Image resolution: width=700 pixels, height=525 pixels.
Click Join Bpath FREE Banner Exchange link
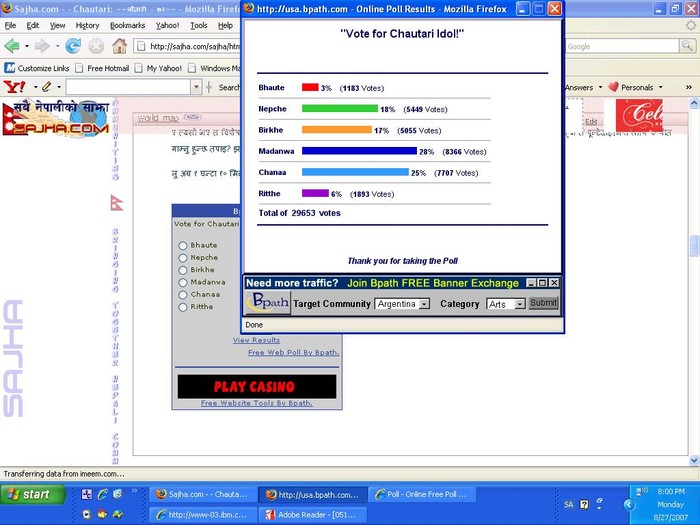[433, 283]
